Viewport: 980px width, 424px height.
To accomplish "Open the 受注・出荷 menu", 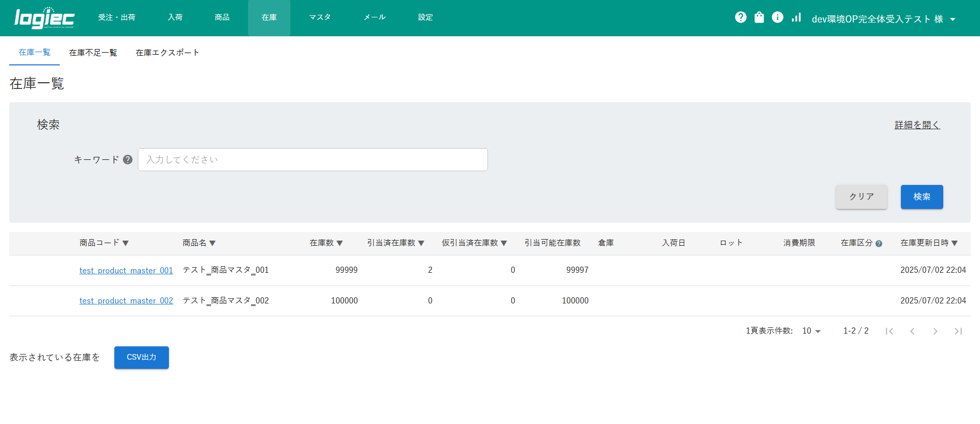I will (117, 17).
